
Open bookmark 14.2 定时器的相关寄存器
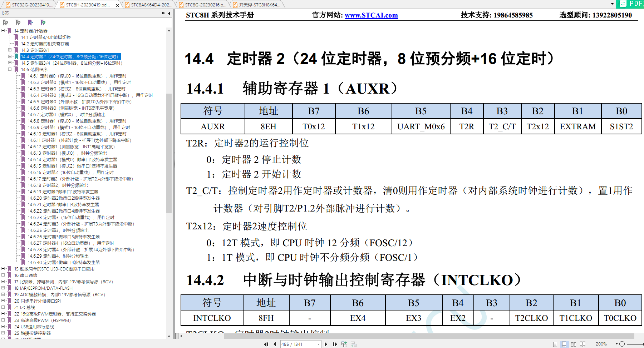coord(45,44)
